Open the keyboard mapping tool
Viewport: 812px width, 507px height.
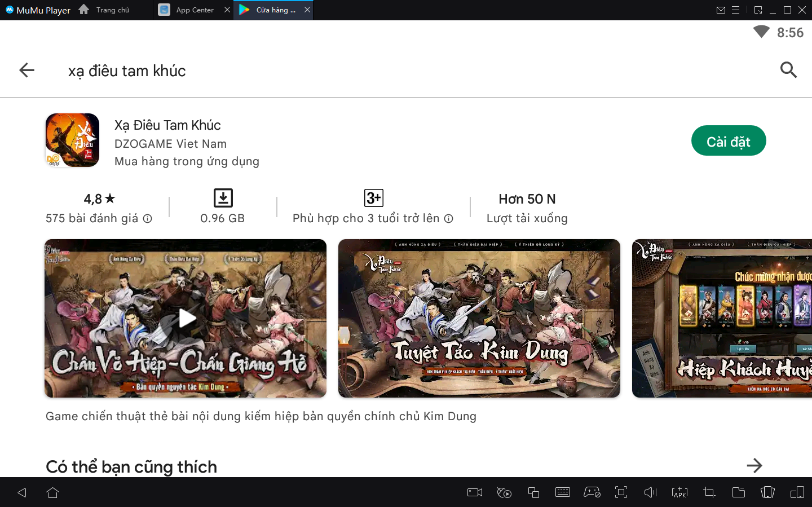pos(562,492)
